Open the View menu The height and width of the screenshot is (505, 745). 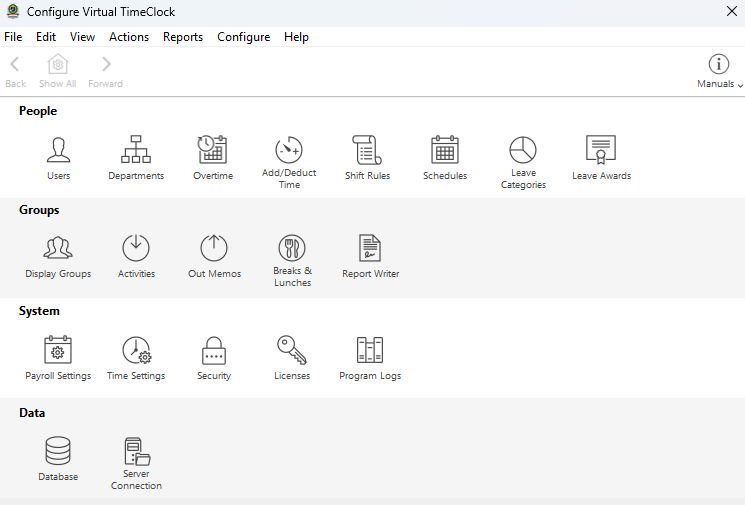click(x=82, y=37)
